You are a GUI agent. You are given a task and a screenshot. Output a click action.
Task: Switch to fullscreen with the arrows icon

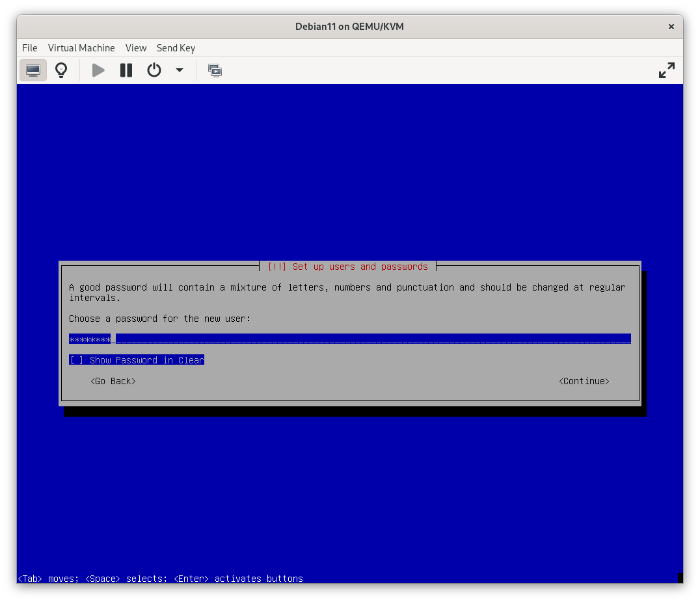point(667,70)
